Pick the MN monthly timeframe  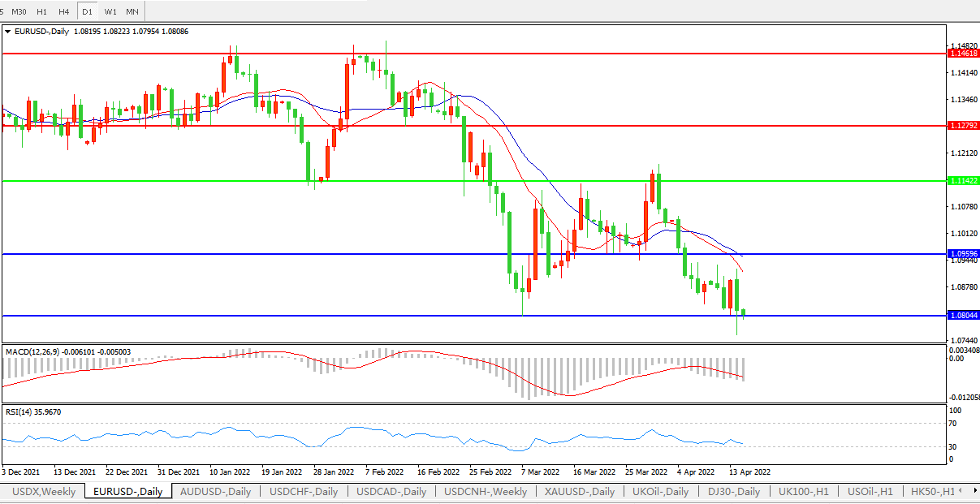[132, 11]
